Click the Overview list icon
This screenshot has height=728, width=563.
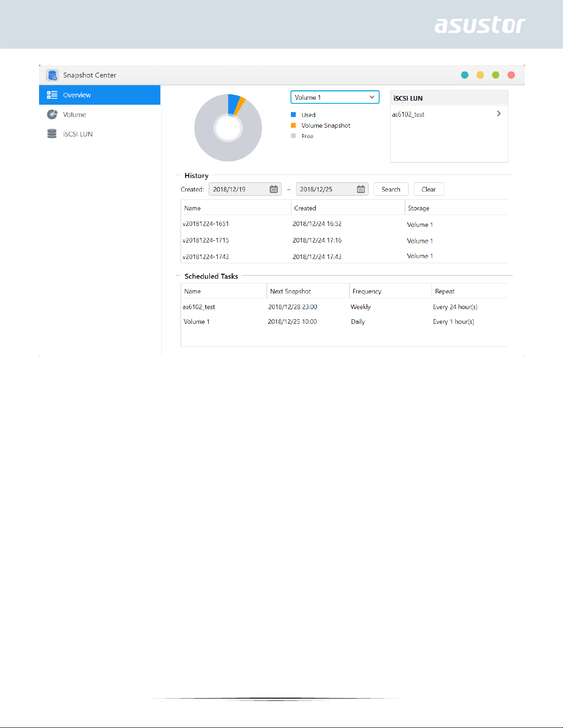tap(52, 95)
